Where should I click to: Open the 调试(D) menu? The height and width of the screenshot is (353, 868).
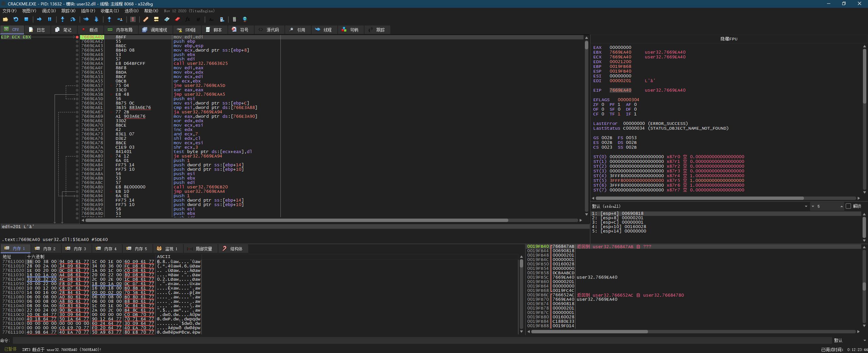pyautogui.click(x=48, y=11)
